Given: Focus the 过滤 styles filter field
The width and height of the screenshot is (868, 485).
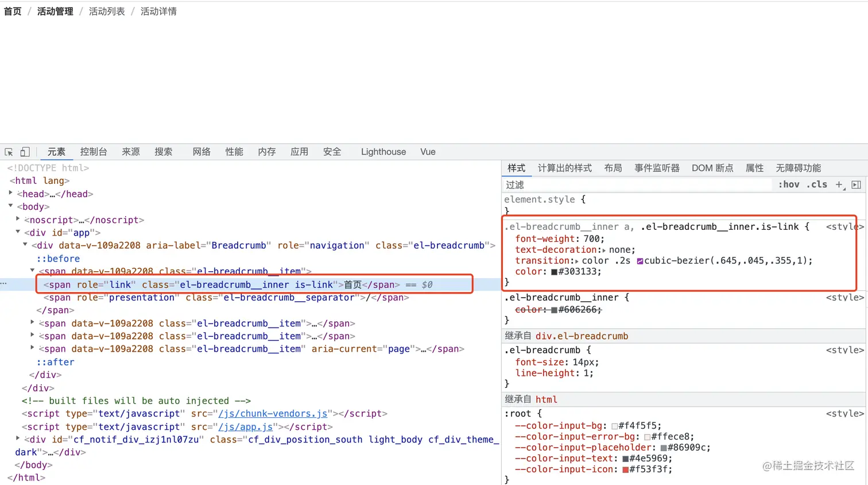Looking at the screenshot, I should 637,184.
